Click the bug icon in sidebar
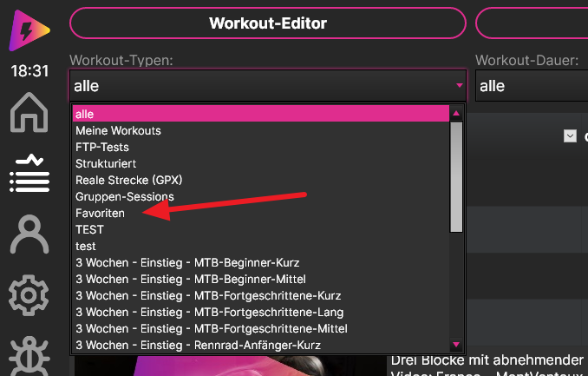 (29, 357)
